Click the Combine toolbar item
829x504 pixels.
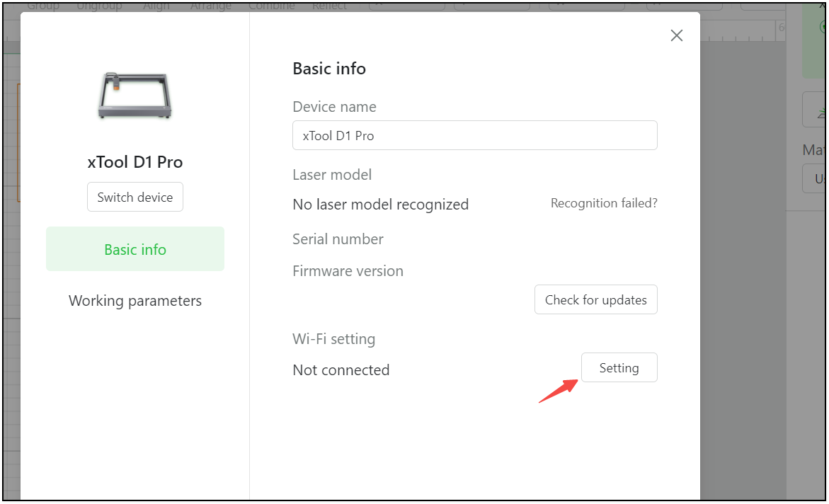click(x=270, y=6)
